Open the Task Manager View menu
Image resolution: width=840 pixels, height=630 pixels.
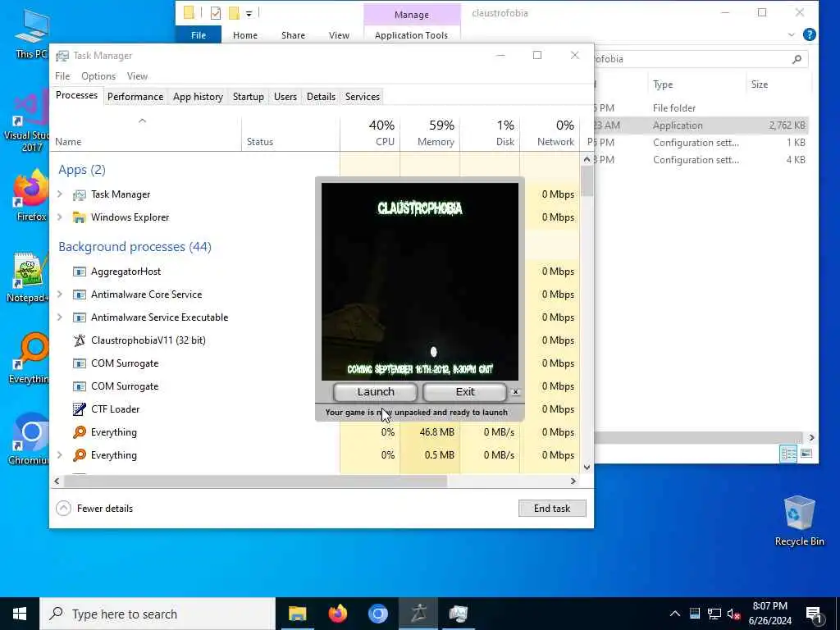(x=137, y=76)
